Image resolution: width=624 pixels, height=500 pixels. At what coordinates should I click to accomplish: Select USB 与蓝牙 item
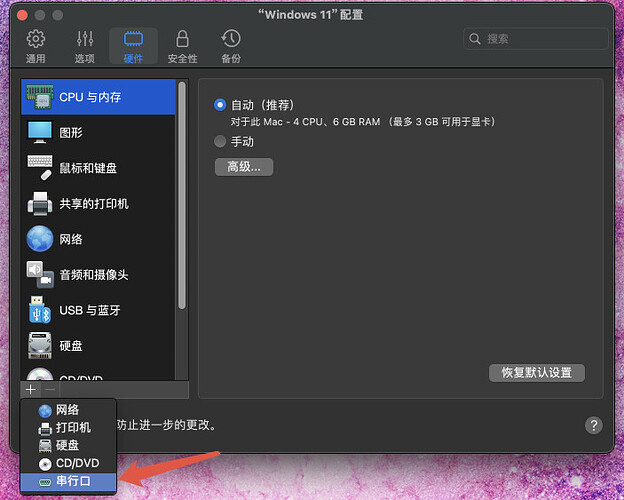[x=98, y=310]
